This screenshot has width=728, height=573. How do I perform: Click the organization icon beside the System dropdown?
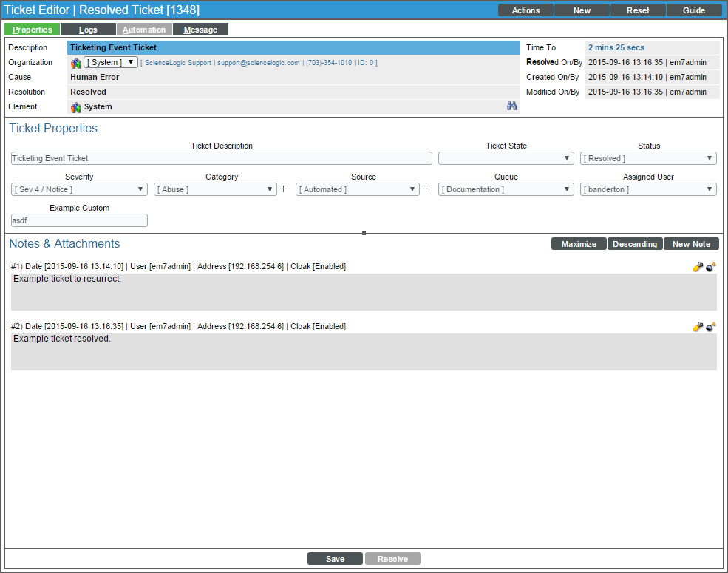coord(76,63)
